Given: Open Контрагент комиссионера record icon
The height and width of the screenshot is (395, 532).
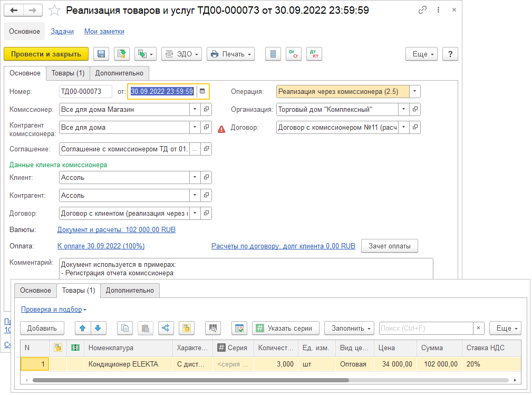Looking at the screenshot, I should tap(206, 127).
